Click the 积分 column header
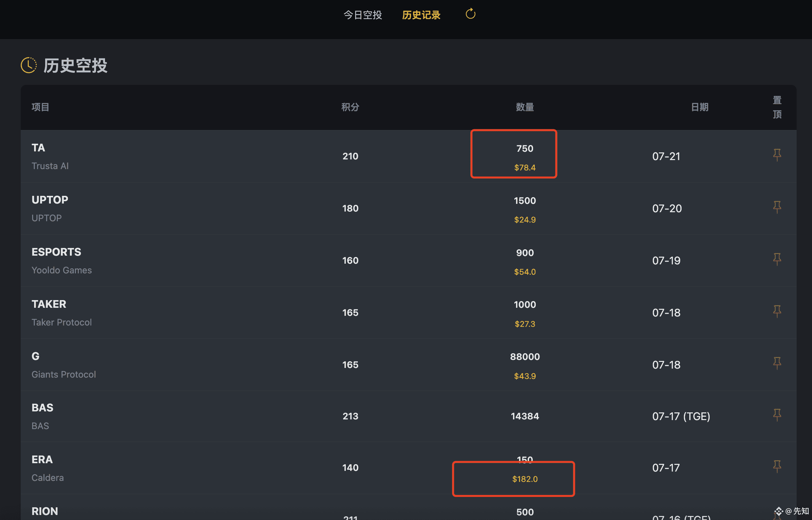 click(x=350, y=107)
